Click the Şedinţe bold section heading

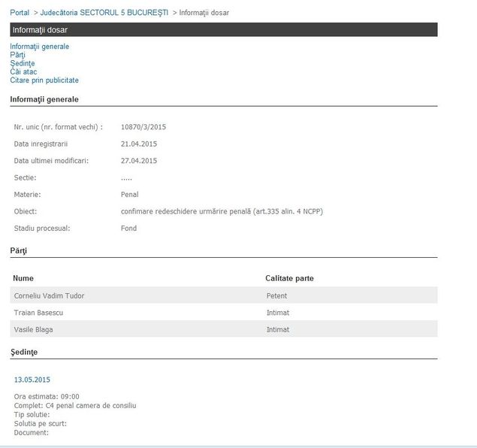(x=24, y=352)
